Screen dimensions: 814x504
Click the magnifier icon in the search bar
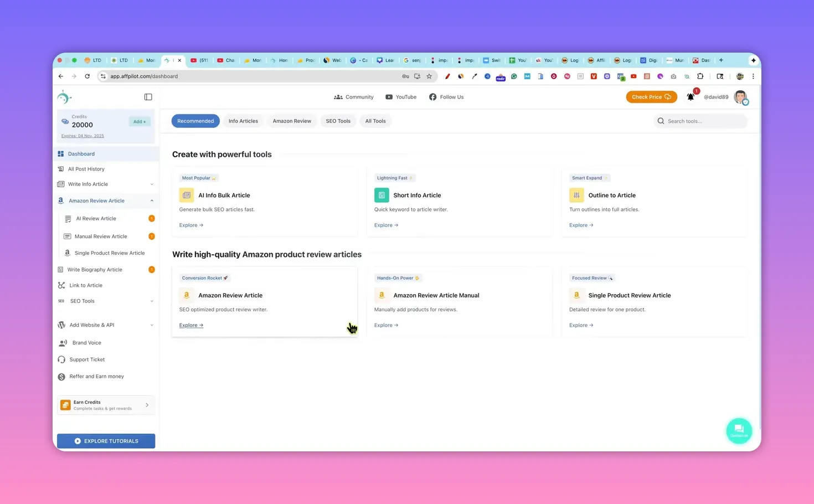(x=661, y=121)
